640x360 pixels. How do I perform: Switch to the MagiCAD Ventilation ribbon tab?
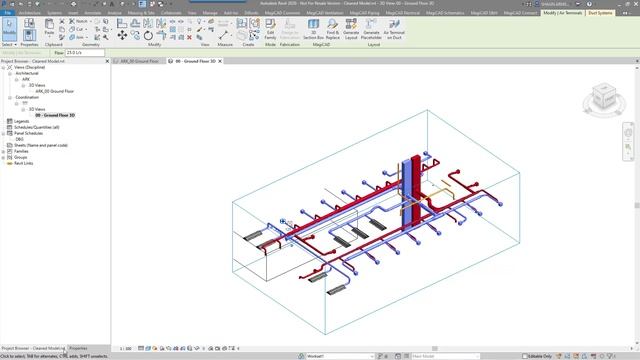[324, 13]
